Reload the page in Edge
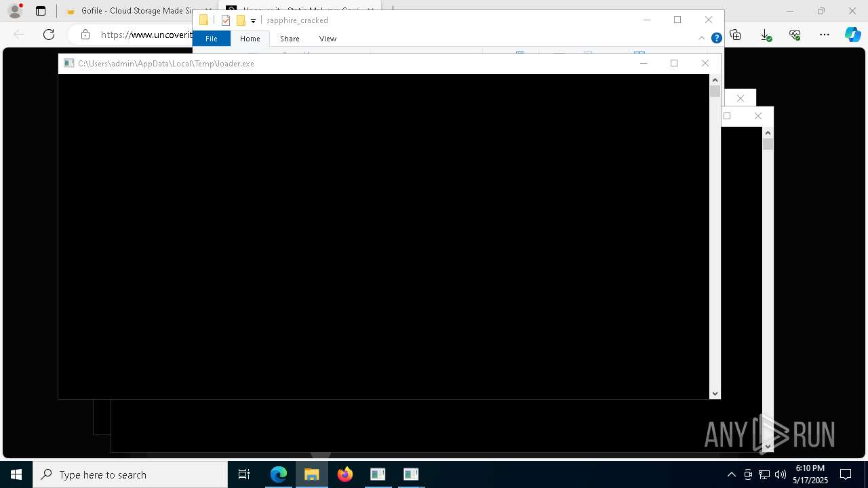Image resolution: width=868 pixels, height=488 pixels. coord(49,35)
